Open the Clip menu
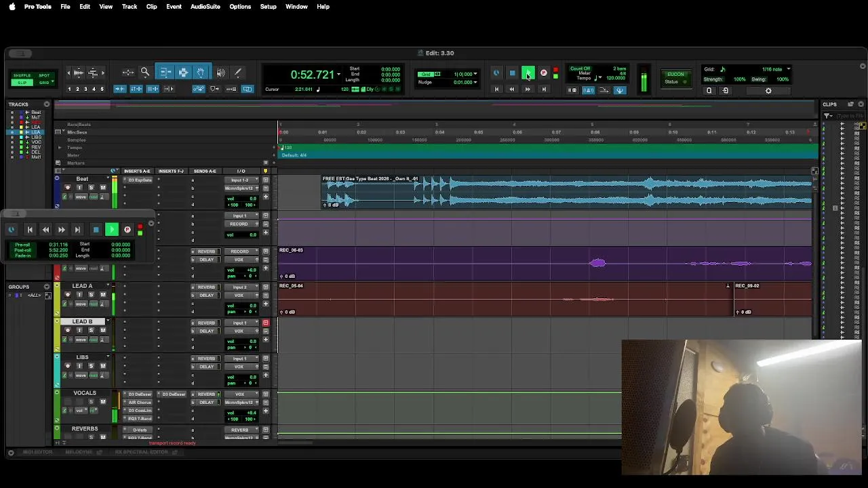 [x=152, y=7]
